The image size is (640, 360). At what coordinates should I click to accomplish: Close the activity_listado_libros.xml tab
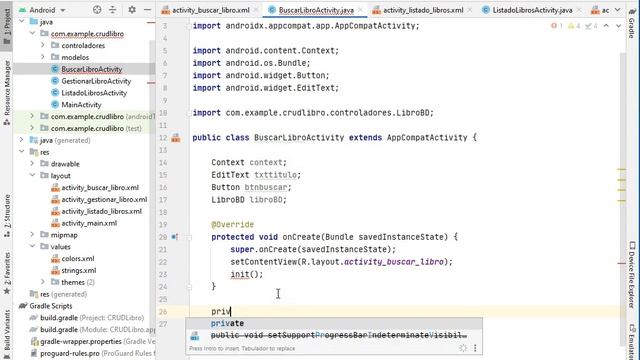pos(470,10)
